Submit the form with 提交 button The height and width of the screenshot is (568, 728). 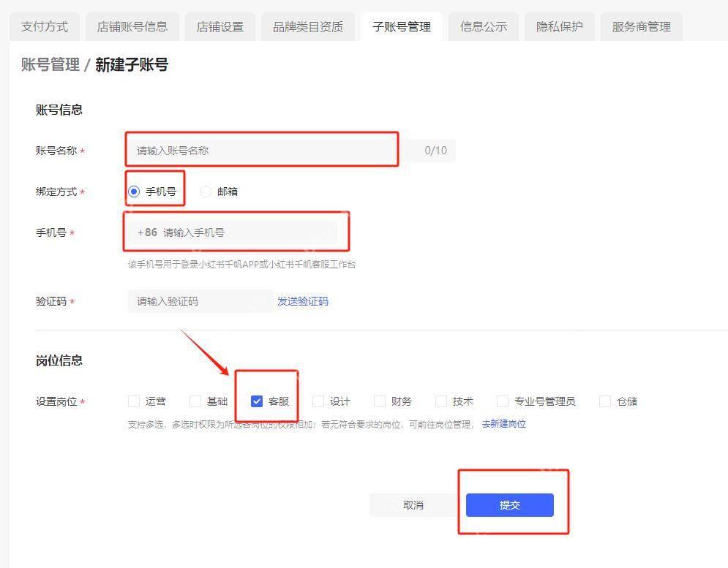click(510, 505)
